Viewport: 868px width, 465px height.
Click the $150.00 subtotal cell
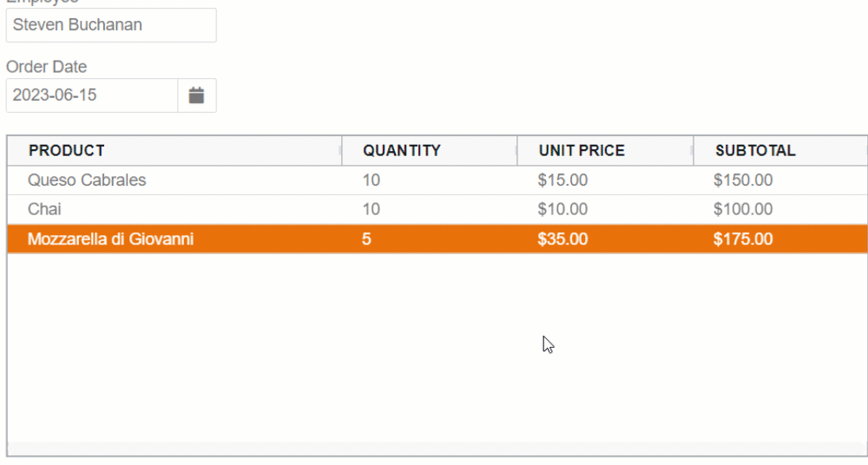point(743,180)
